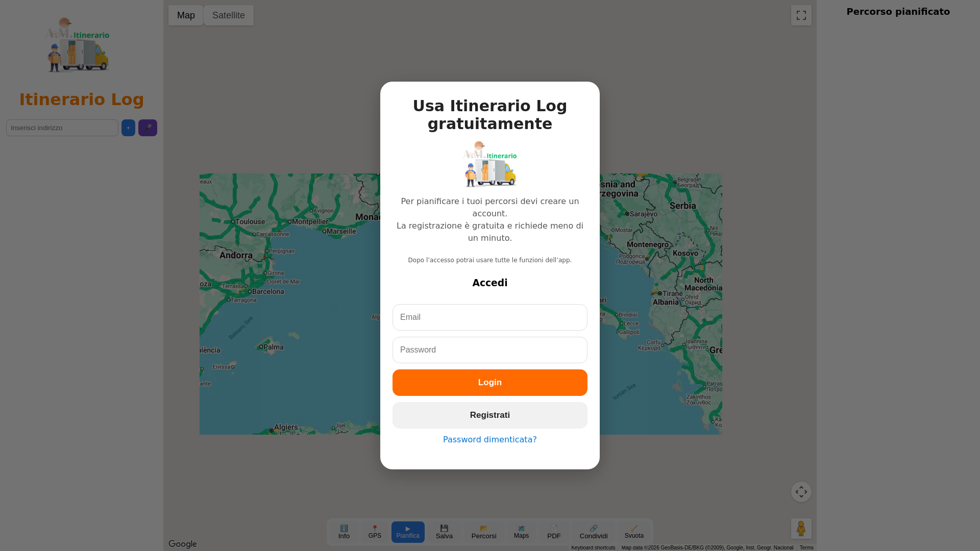Viewport: 980px width, 551px height.
Task: Click Itinerario Log title text
Action: (82, 99)
